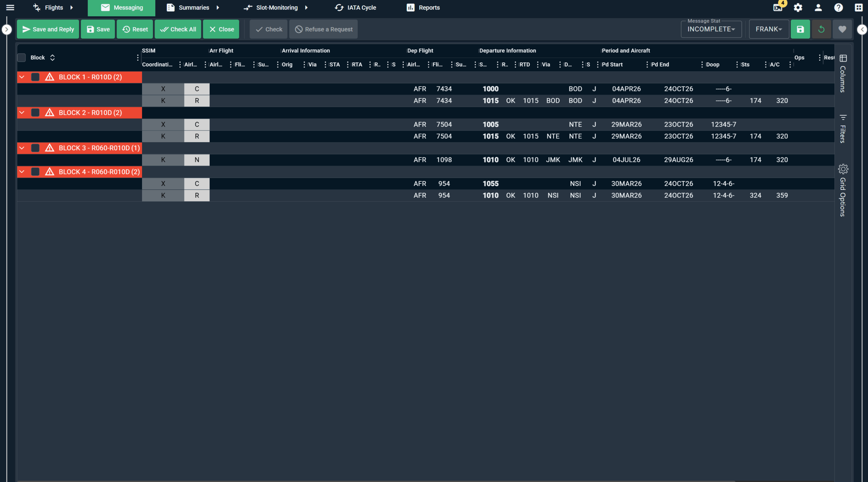The width and height of the screenshot is (868, 482).
Task: Click the heart favorite icon
Action: [842, 29]
